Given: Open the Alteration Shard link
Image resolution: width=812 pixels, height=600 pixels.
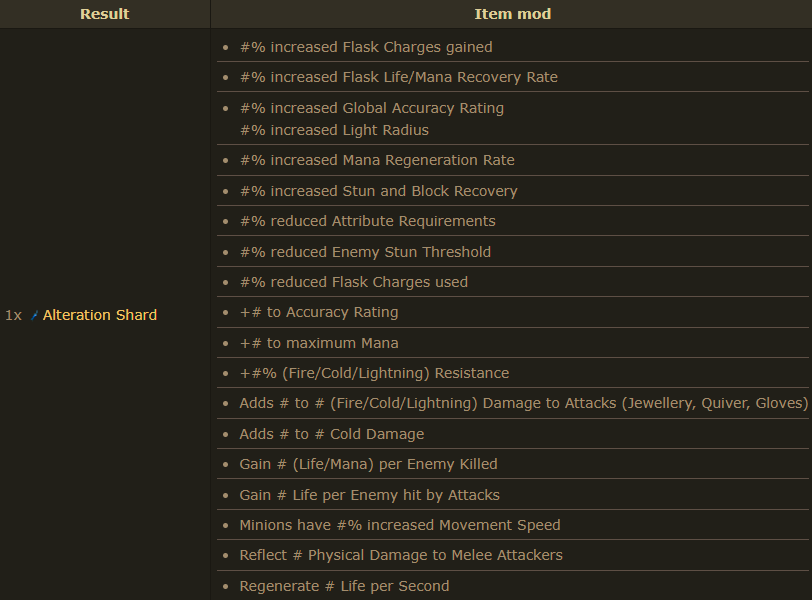Looking at the screenshot, I should 100,315.
